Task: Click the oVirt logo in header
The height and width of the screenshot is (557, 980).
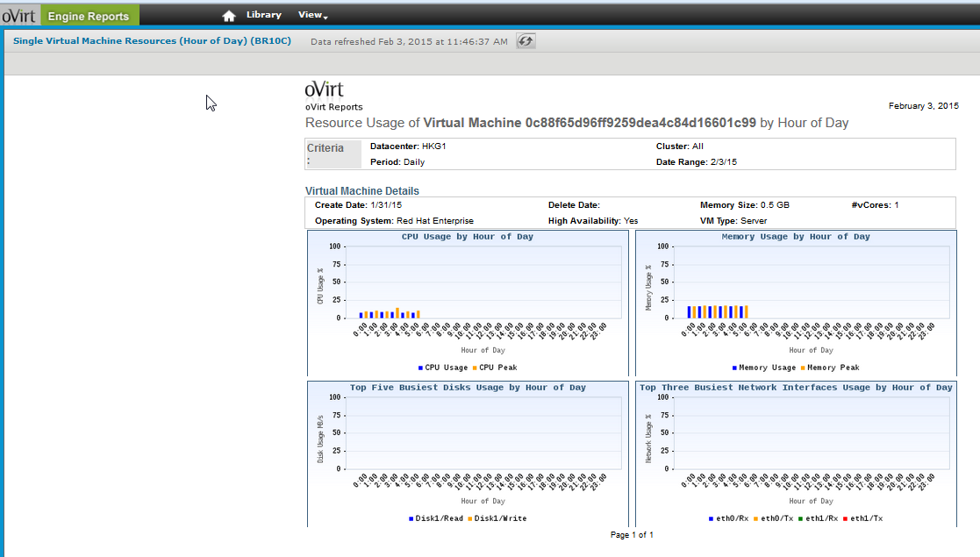Action: (18, 15)
